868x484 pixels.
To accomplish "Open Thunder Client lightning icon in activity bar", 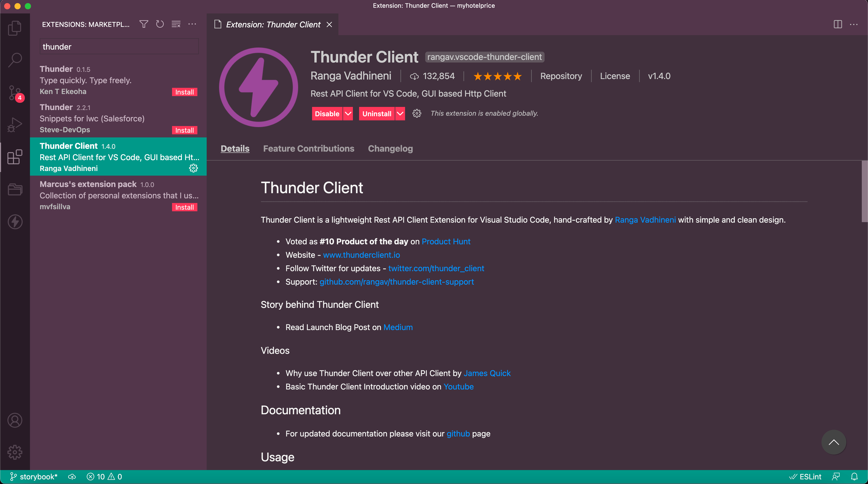I will 15,222.
